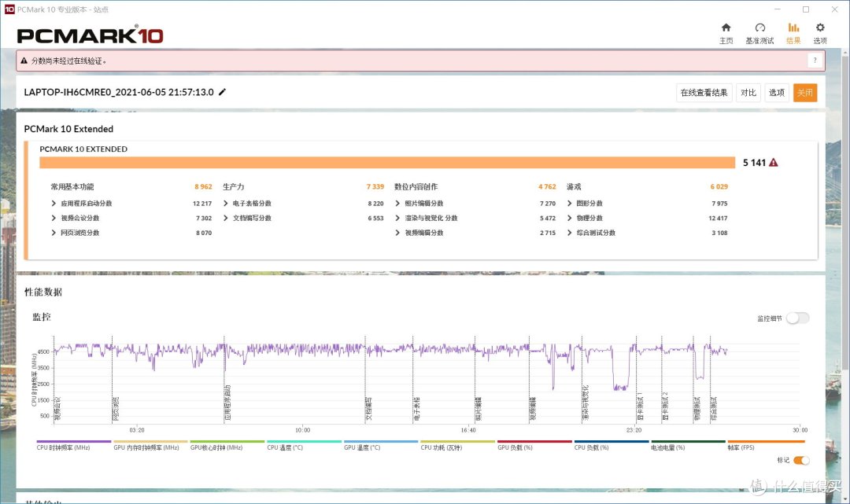Select GPU 温度 (°C) legend item
The height and width of the screenshot is (504, 850).
381,444
